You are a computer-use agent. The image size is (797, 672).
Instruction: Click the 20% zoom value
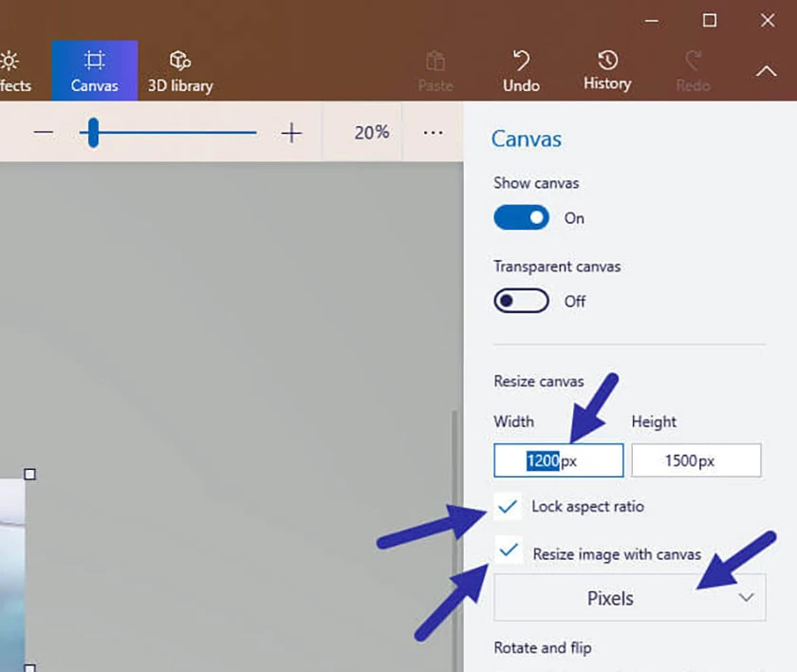point(372,133)
